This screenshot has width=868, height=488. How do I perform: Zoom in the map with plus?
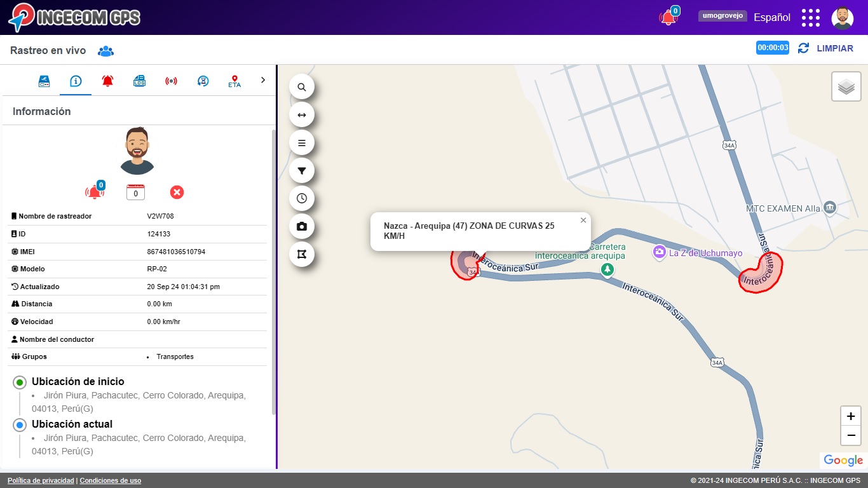tap(850, 416)
